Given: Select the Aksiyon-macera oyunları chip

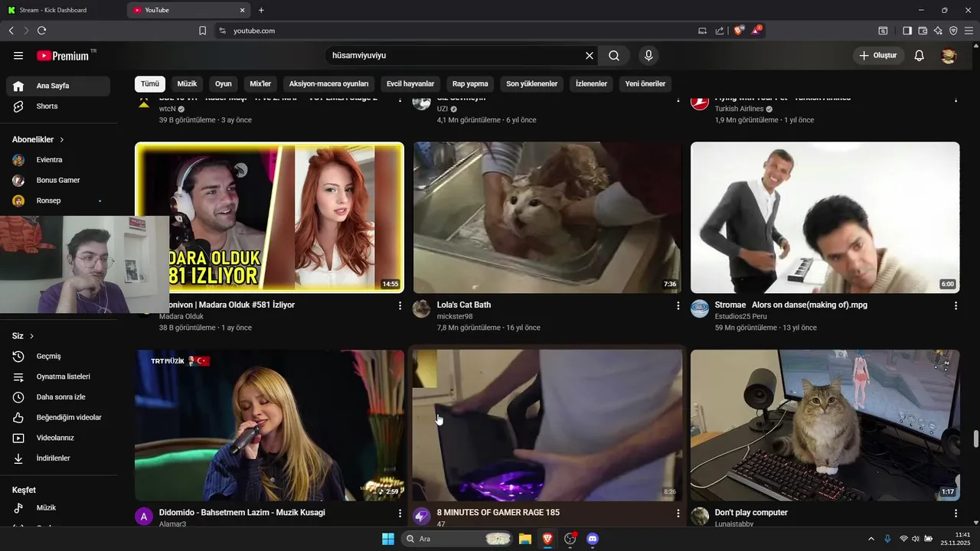Looking at the screenshot, I should tap(328, 84).
